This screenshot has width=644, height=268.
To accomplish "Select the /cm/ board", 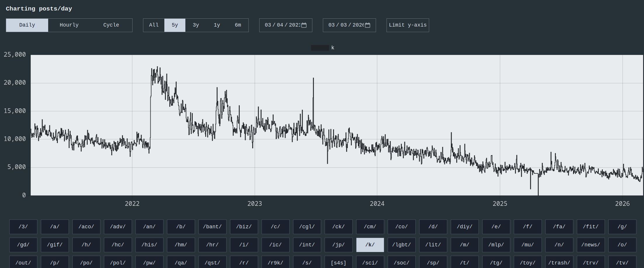I will pyautogui.click(x=370, y=227).
